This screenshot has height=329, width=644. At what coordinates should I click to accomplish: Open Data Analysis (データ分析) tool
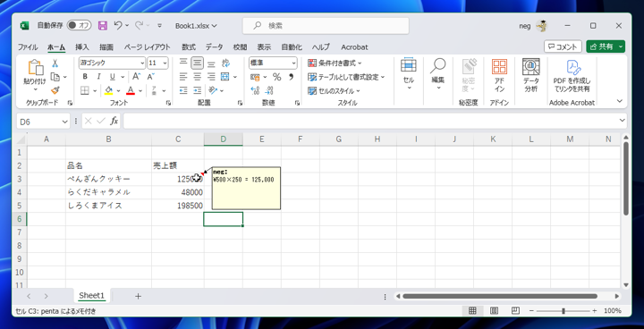(x=530, y=76)
